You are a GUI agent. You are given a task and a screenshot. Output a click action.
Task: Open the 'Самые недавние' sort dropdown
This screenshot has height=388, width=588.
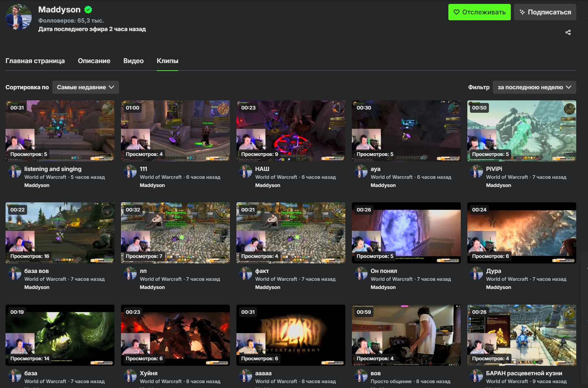85,87
